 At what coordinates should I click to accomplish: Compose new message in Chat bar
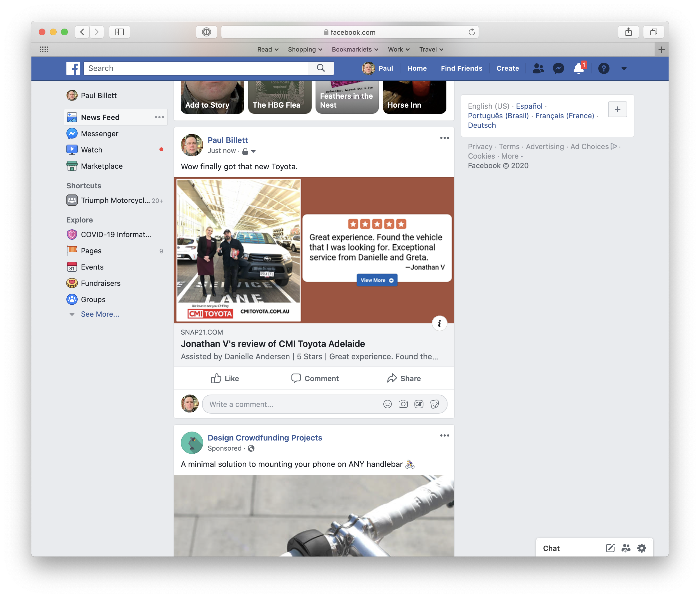click(x=610, y=548)
